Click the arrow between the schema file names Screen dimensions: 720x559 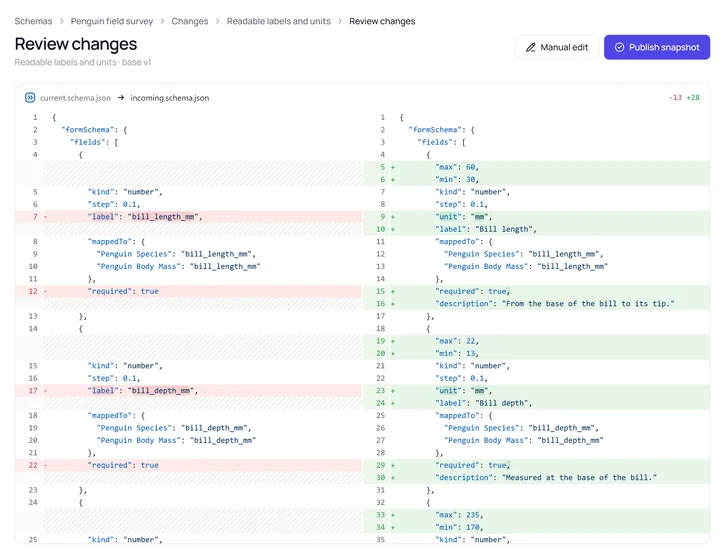[x=121, y=98]
